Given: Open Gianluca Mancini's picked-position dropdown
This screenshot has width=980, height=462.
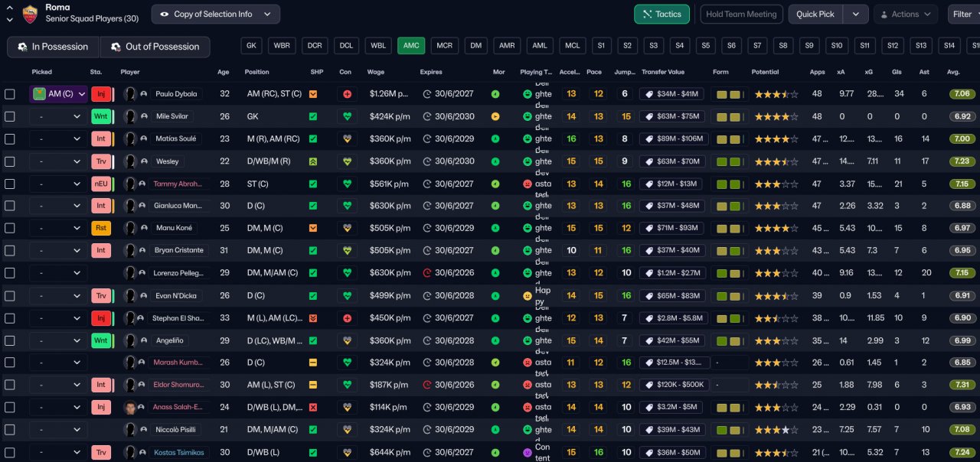Looking at the screenshot, I should pos(59,206).
